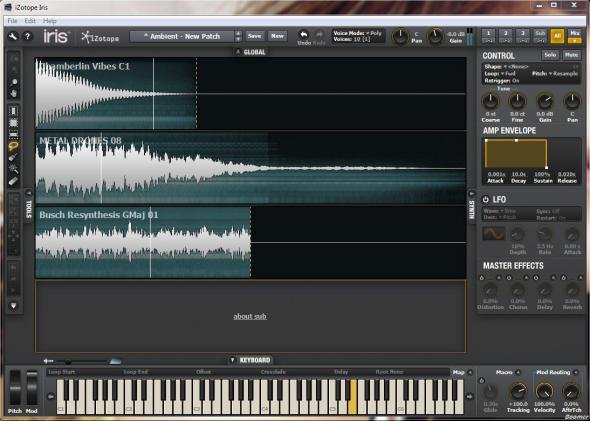Open the Voice Mode Poly dropdown
The width and height of the screenshot is (590, 421).
357,33
